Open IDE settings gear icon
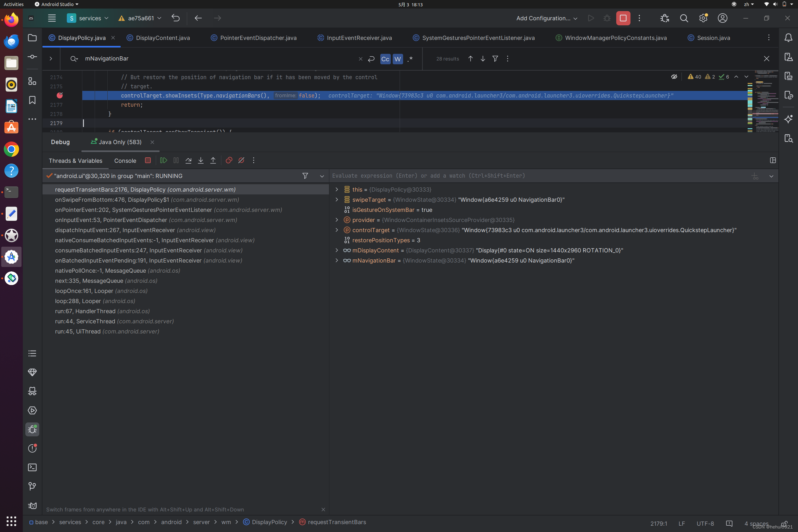Screen dimensions: 798x532 tap(703, 18)
